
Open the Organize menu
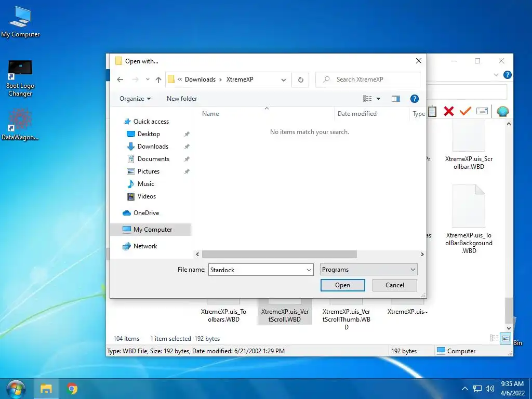135,99
